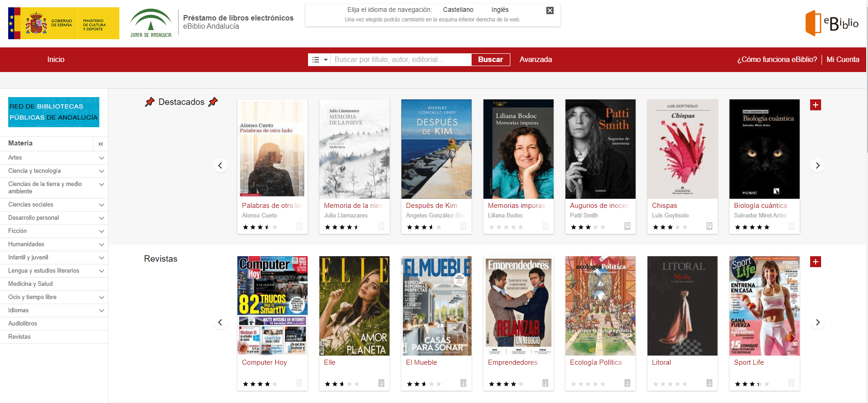Click the Junta de Andalucía logo
The width and height of the screenshot is (868, 403).
pyautogui.click(x=151, y=23)
